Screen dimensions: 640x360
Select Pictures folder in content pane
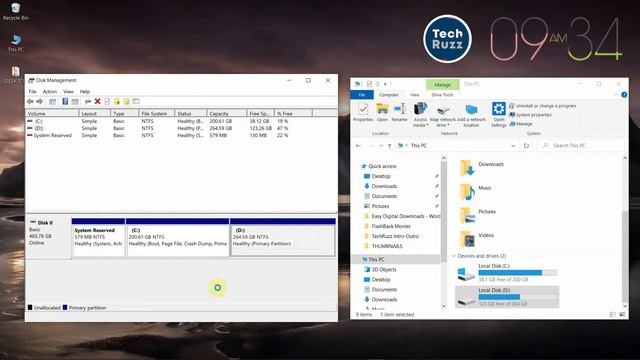pyautogui.click(x=478, y=215)
